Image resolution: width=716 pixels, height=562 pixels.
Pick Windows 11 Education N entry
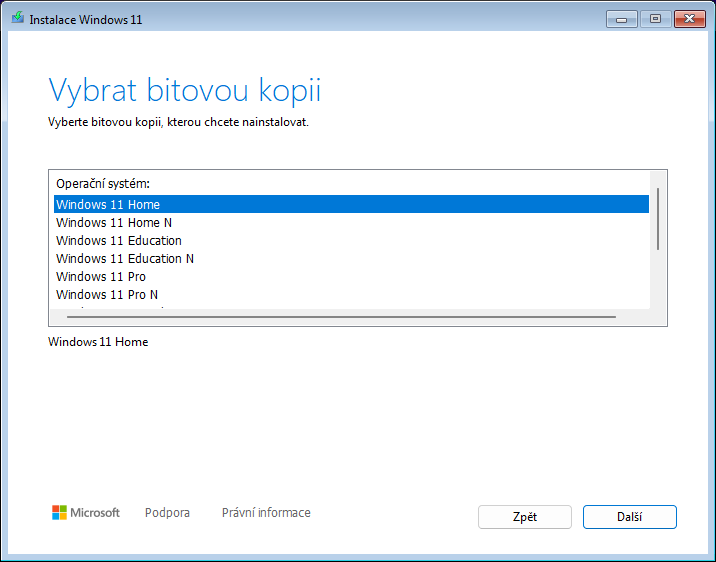(x=351, y=258)
